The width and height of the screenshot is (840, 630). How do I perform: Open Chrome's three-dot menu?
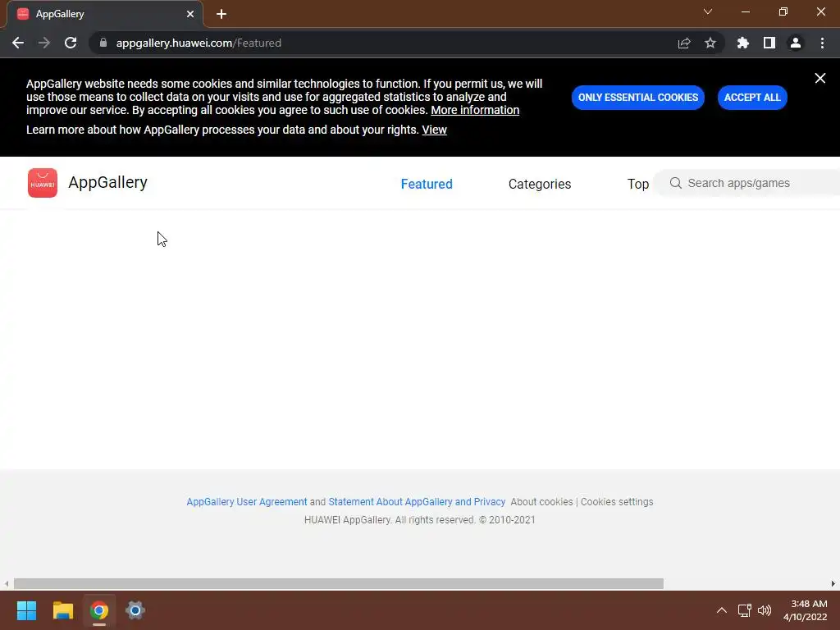[822, 43]
